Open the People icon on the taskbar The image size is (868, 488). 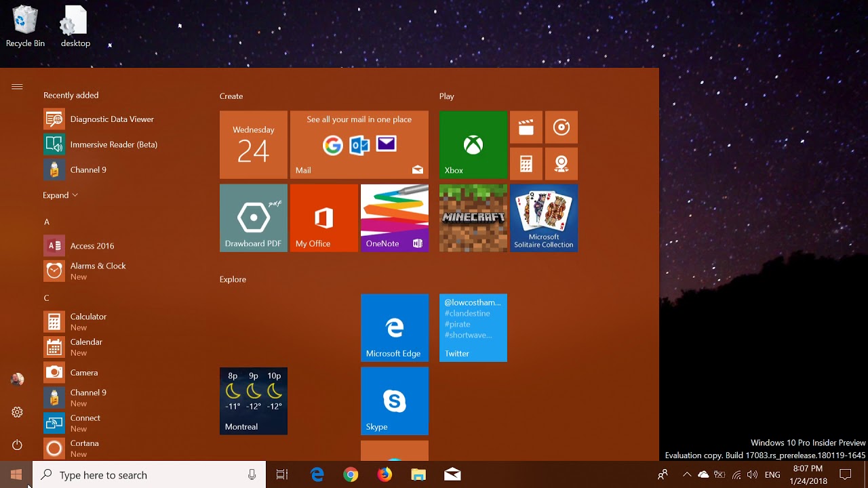663,474
